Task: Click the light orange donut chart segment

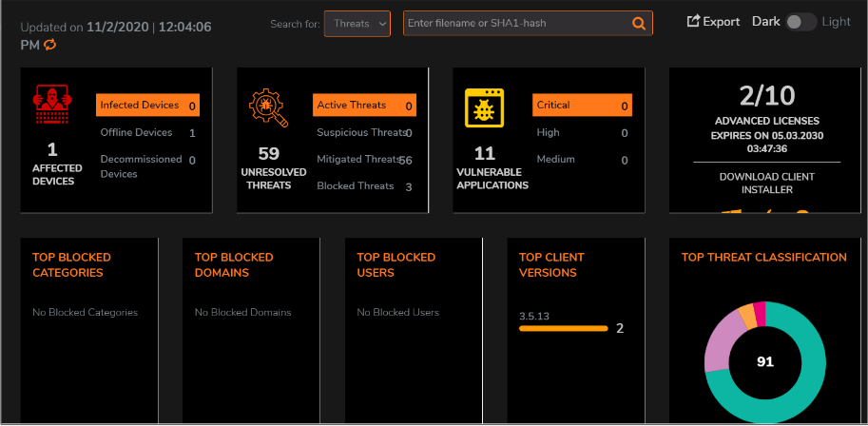Action: pyautogui.click(x=747, y=316)
